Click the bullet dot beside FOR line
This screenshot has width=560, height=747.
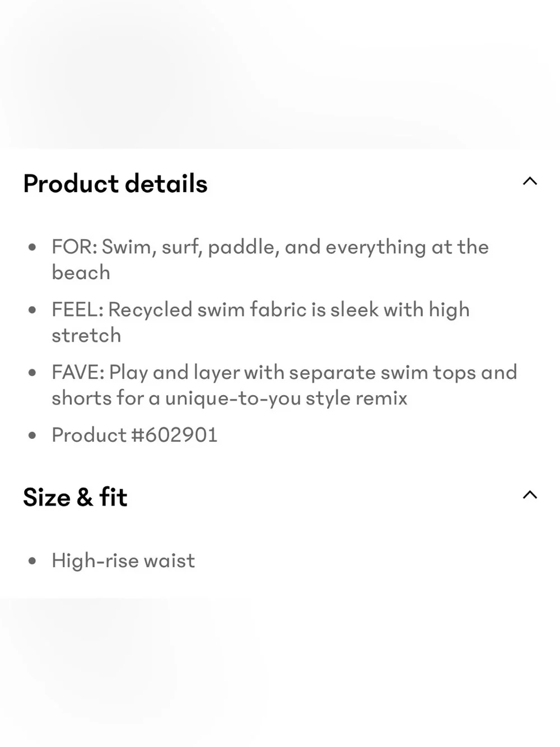click(32, 247)
